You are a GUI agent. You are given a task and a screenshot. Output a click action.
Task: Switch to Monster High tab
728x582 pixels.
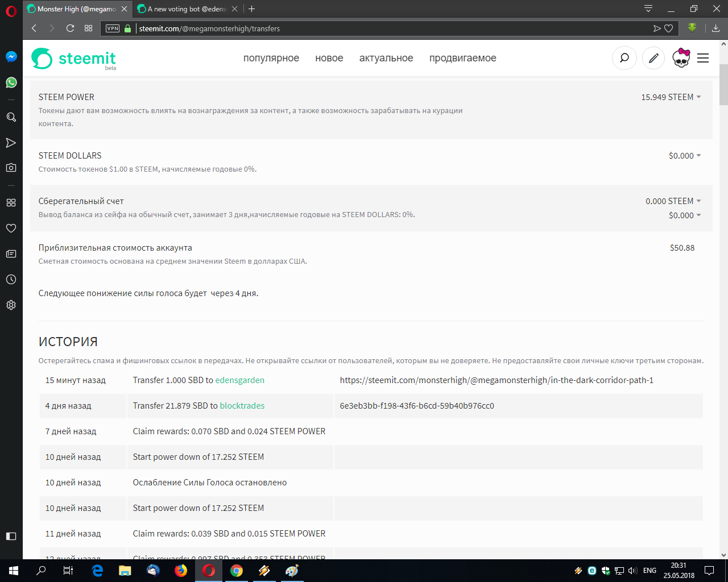(77, 9)
